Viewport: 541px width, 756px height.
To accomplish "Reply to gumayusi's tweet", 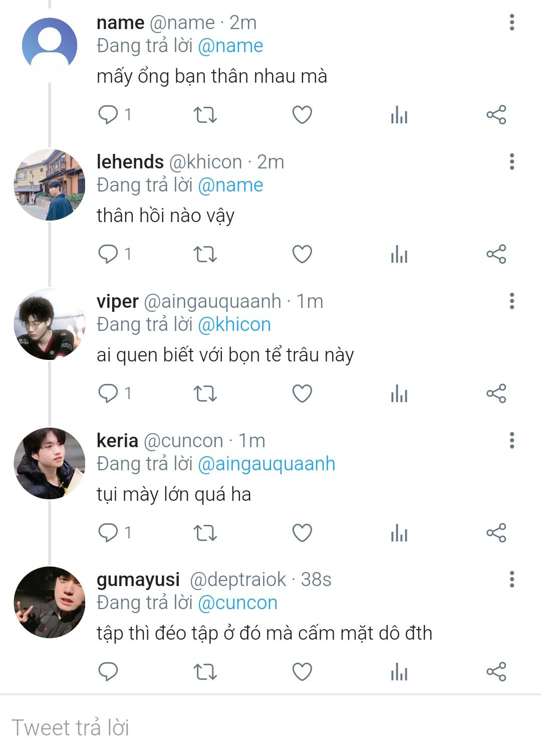I will pyautogui.click(x=108, y=672).
